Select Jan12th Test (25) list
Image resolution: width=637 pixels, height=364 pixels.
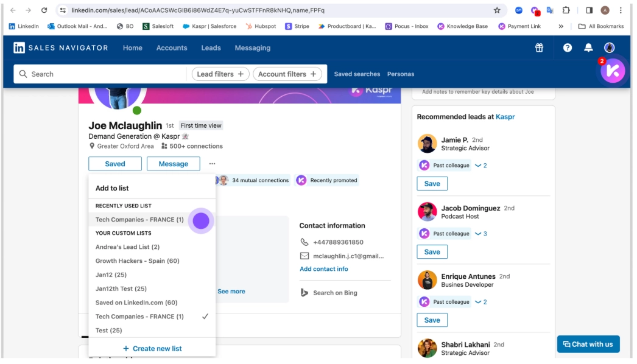(152, 289)
